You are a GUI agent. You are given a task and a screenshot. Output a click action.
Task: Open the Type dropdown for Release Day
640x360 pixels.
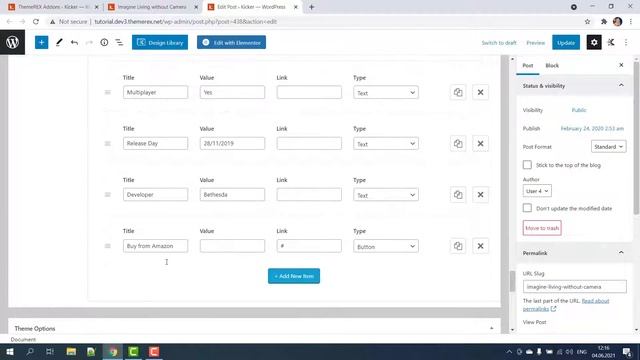coord(386,144)
